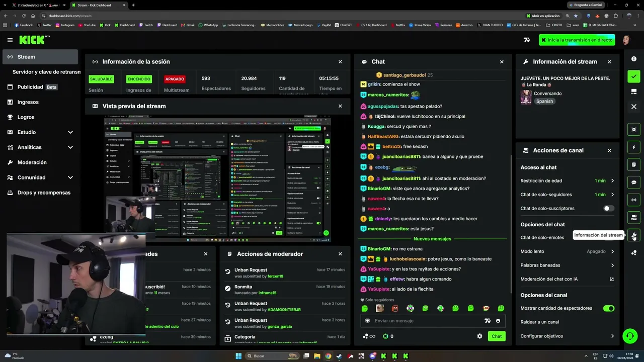
Task: Click the Windows Start button
Action: pos(238,356)
